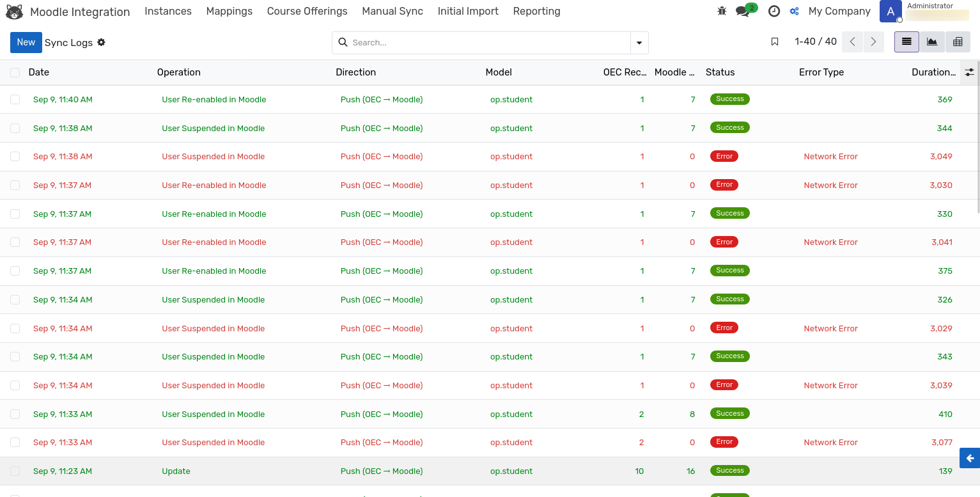The image size is (980, 497).
Task: Click Push (OEC → Moodle) in duration 343 row
Action: coord(382,356)
